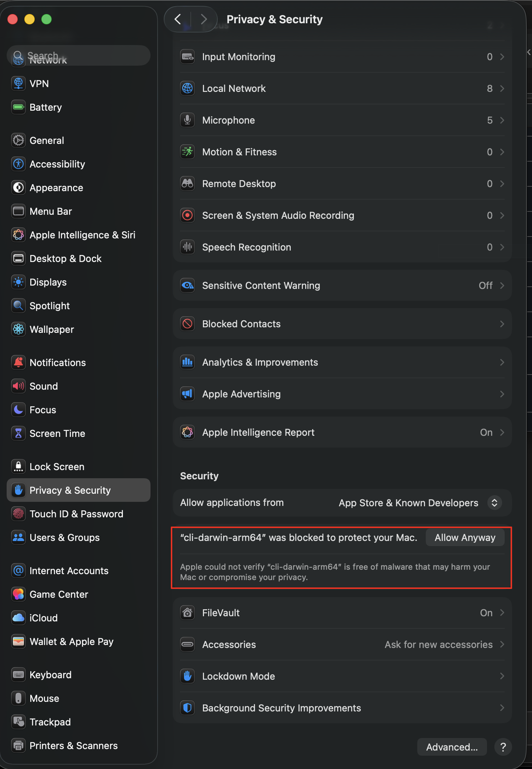532x769 pixels.
Task: Click Touch ID fingerprint icon
Action: tap(18, 514)
